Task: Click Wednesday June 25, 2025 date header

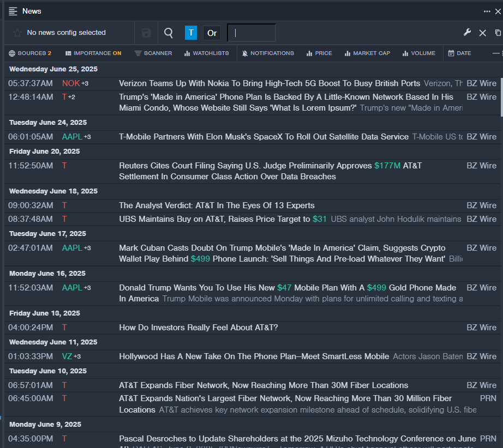Action: 53,69
